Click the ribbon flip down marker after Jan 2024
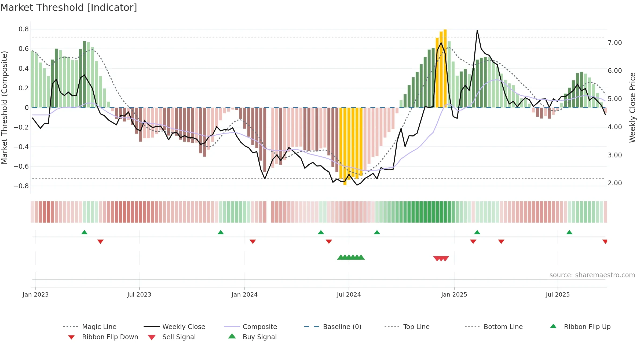This screenshot has width=644, height=362. click(x=253, y=242)
